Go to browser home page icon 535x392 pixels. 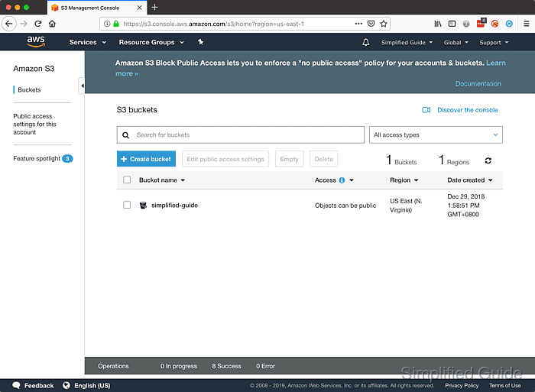click(52, 24)
